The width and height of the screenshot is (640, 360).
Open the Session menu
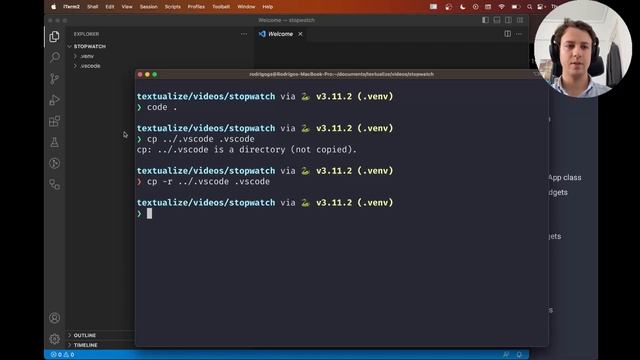coord(149,7)
